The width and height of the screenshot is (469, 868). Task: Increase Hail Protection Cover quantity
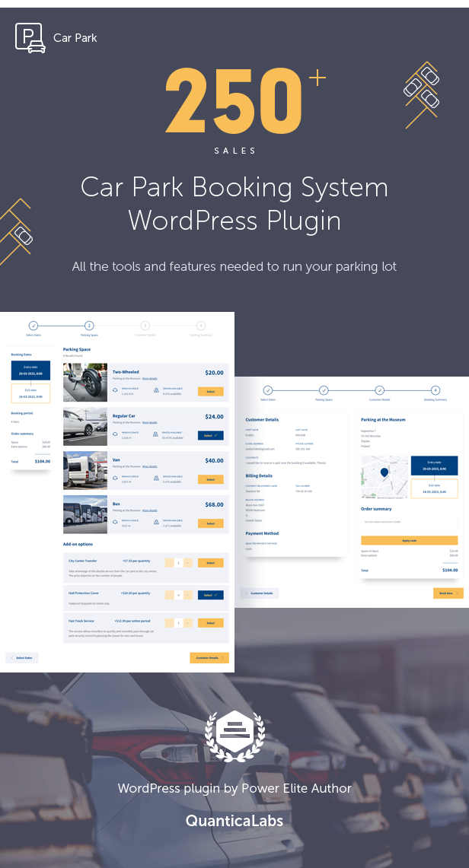coord(188,595)
